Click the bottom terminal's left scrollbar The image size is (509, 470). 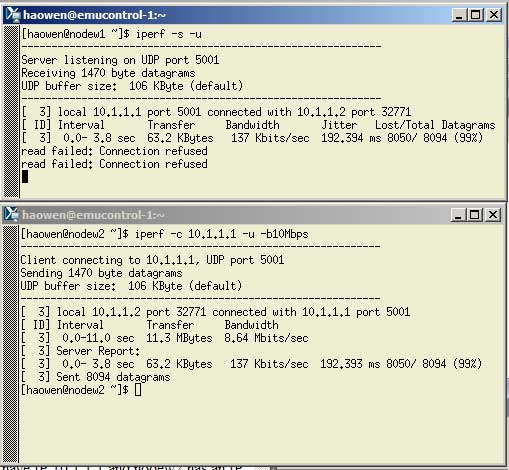pos(11,344)
